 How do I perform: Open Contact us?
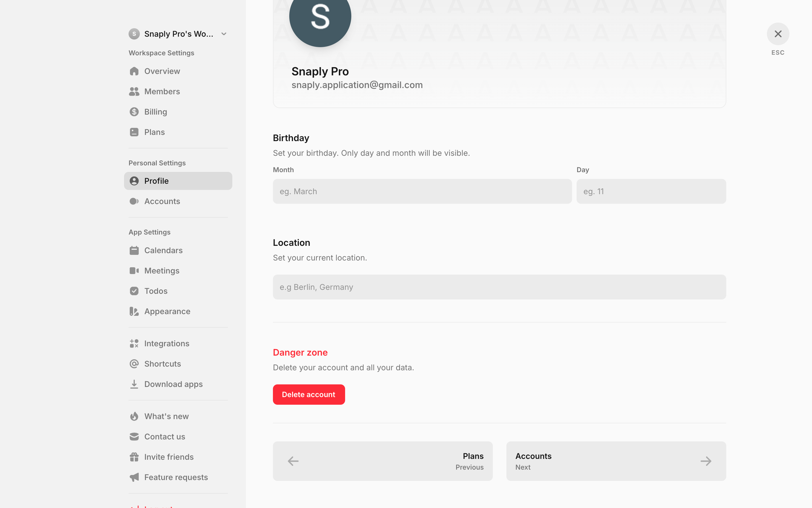point(178,437)
